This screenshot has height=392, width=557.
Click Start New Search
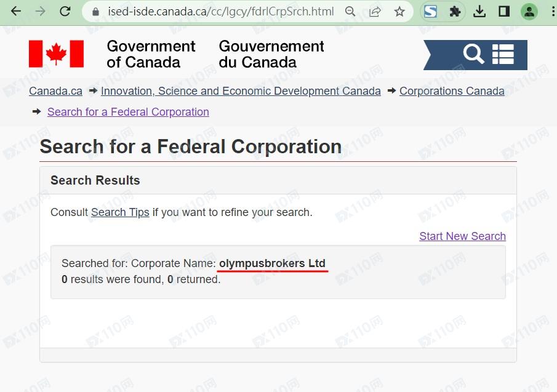(462, 236)
